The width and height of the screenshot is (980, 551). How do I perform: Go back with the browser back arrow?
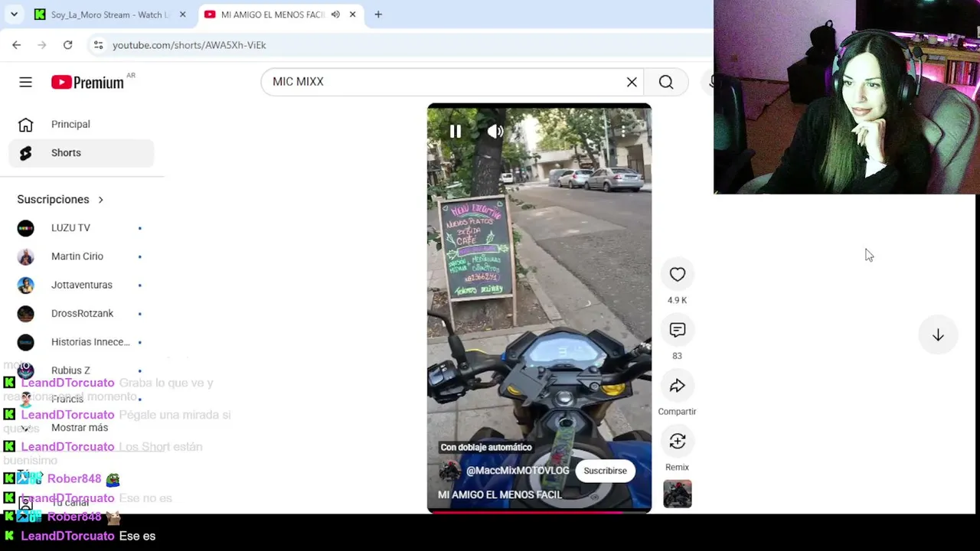coord(17,45)
